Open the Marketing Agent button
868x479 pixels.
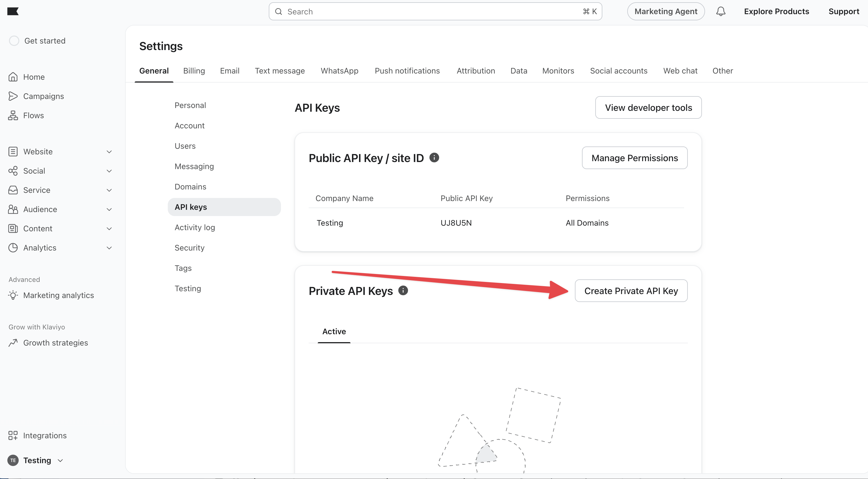pos(666,12)
